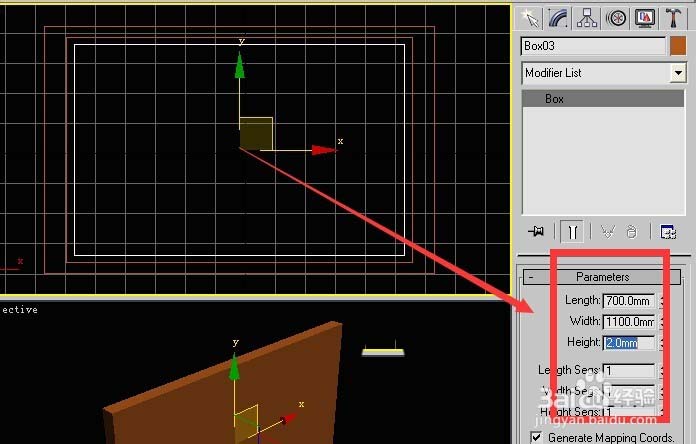This screenshot has height=444, width=696.
Task: Open Configure Modifier Sets icon
Action: (668, 231)
